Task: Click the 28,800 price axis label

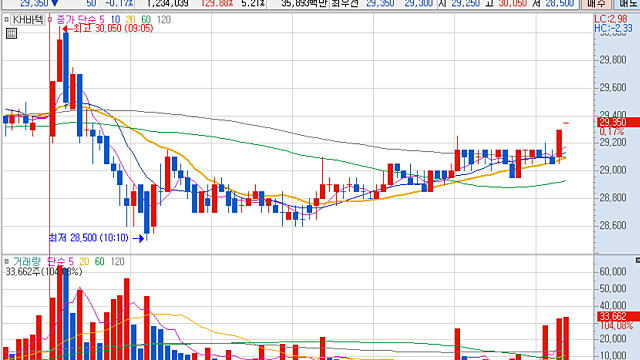Action: point(613,198)
